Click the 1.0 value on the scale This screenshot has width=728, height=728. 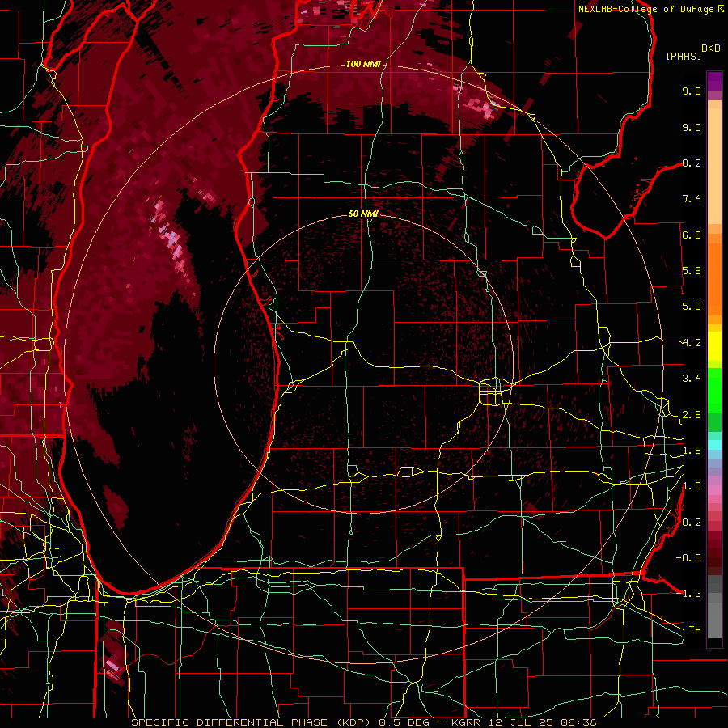(x=692, y=486)
